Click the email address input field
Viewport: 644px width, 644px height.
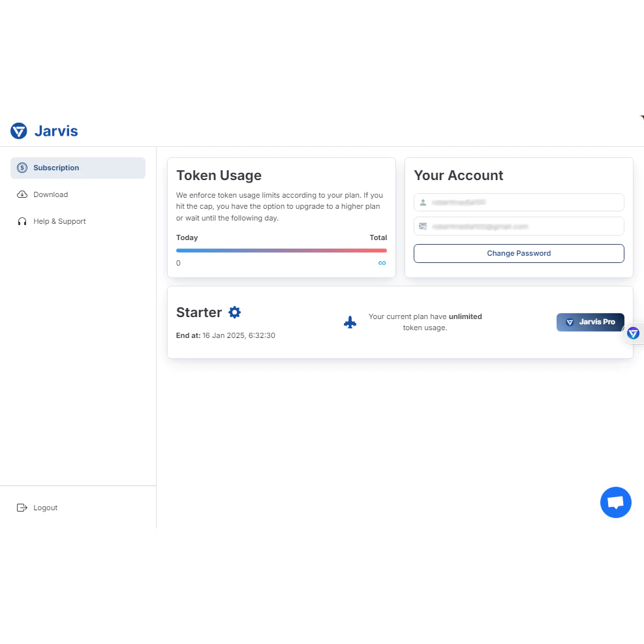pyautogui.click(x=519, y=226)
